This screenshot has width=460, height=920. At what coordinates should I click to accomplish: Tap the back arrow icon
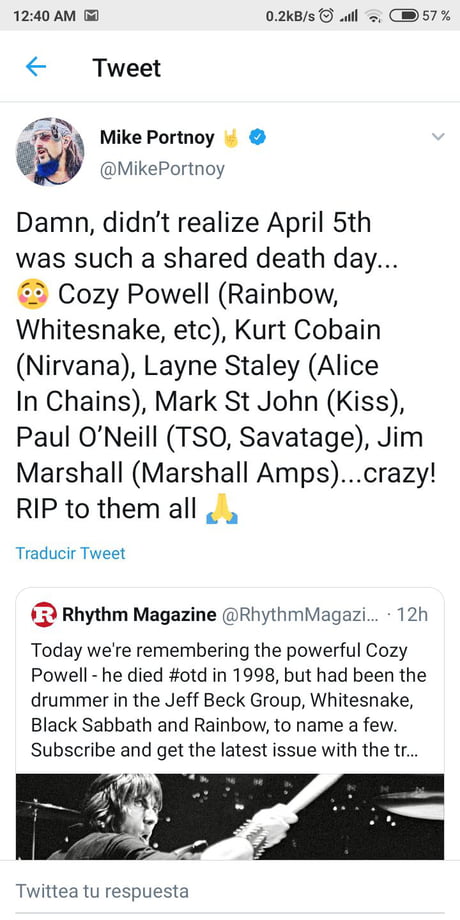click(36, 67)
